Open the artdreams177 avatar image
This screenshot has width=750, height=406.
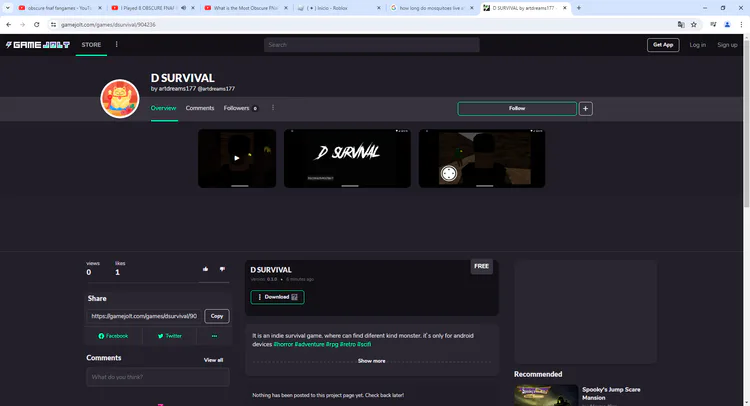tap(120, 99)
